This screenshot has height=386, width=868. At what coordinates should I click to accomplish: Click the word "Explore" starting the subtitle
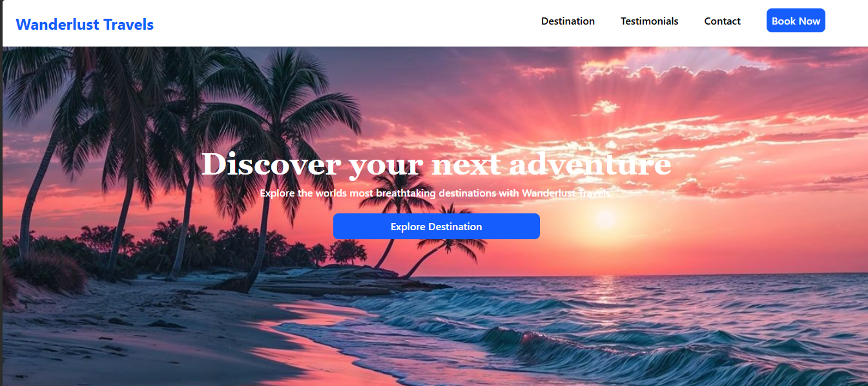click(x=277, y=193)
